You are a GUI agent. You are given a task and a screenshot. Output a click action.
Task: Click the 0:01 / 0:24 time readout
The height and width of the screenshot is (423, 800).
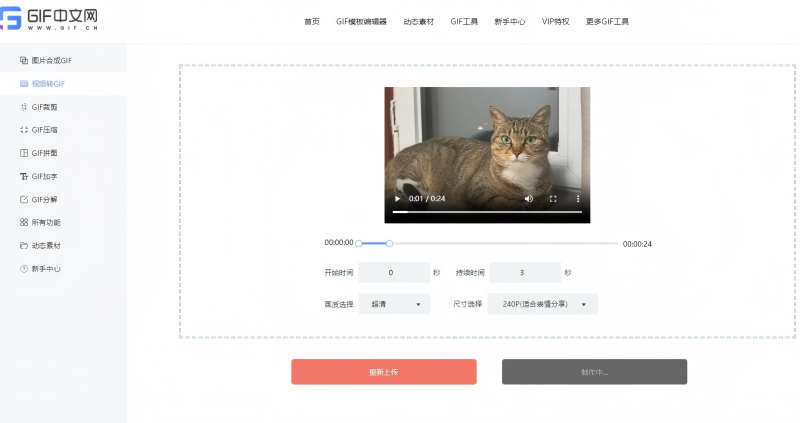(x=427, y=198)
